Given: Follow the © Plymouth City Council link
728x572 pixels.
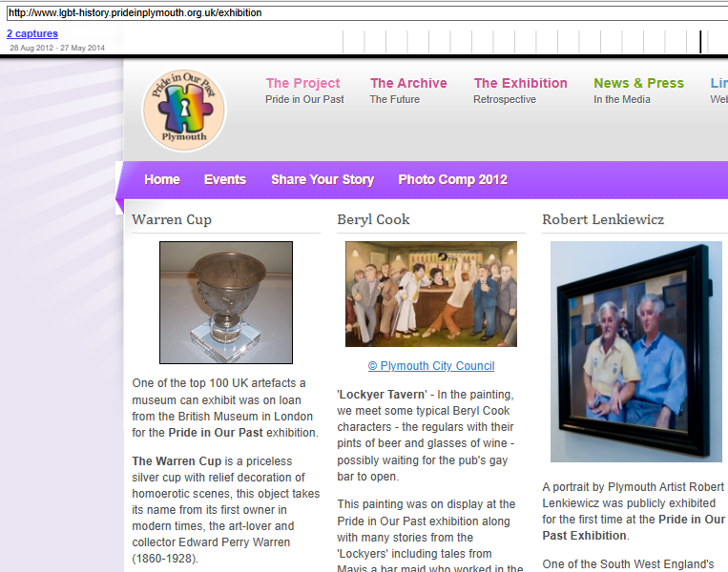Looking at the screenshot, I should pyautogui.click(x=430, y=366).
